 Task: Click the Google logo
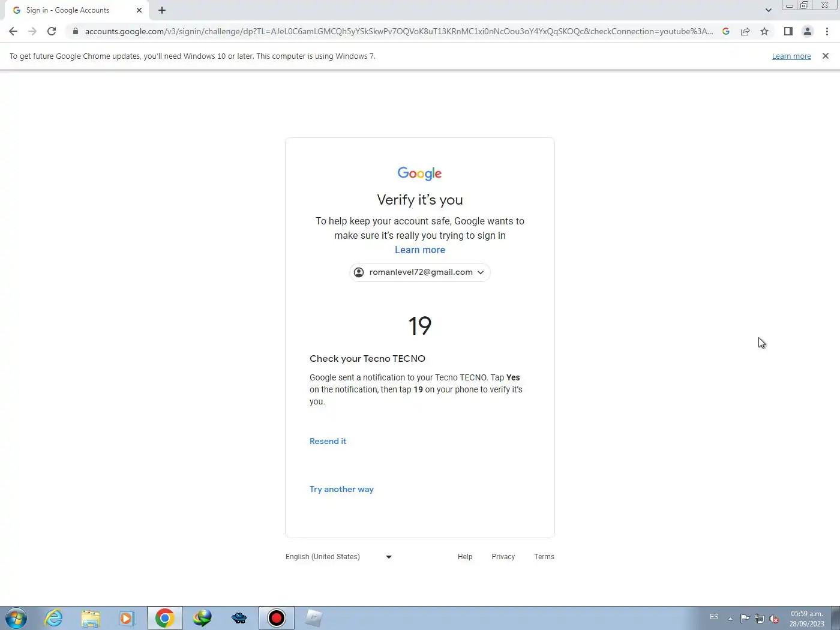coord(420,173)
